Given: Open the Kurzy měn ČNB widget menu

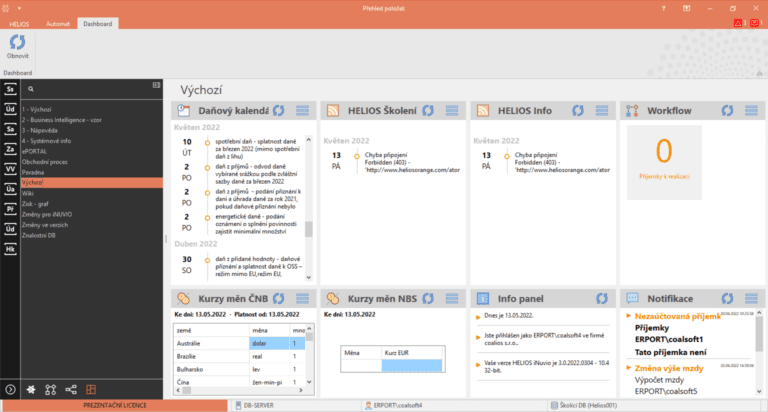Looking at the screenshot, I should click(x=302, y=298).
